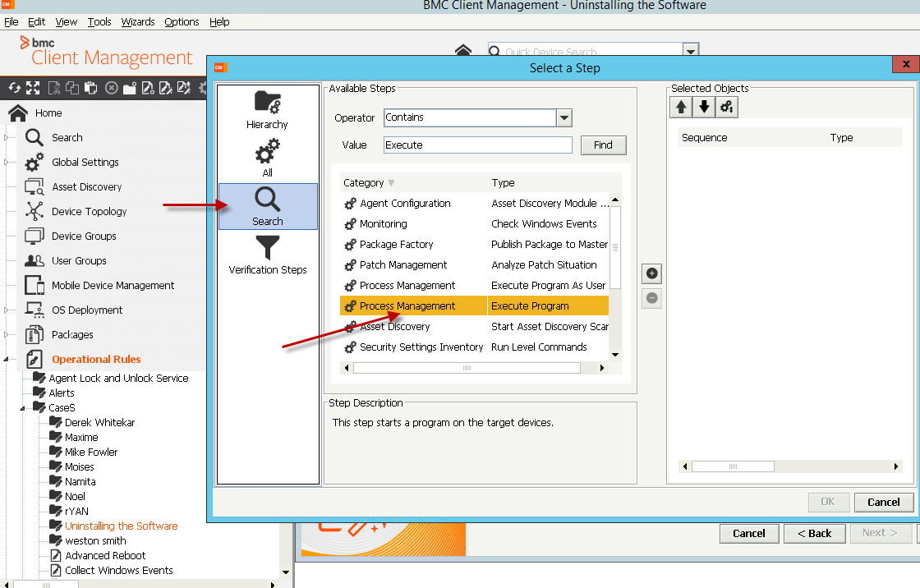Collapse the CaseS folder node
This screenshot has height=588, width=920.
tap(23, 408)
